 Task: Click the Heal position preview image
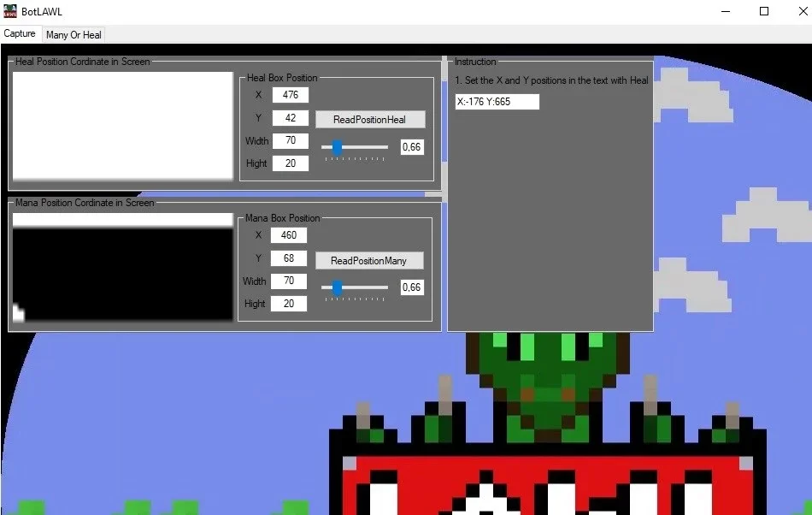123,126
